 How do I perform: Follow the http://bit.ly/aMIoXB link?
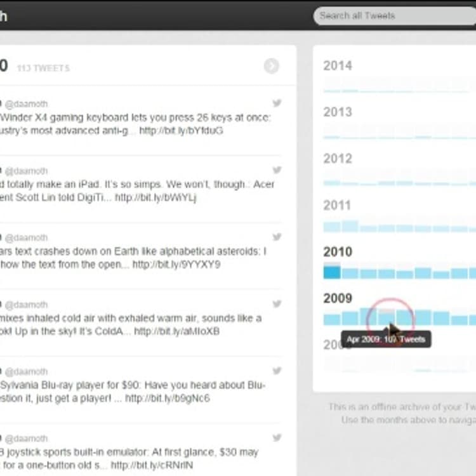click(x=176, y=331)
